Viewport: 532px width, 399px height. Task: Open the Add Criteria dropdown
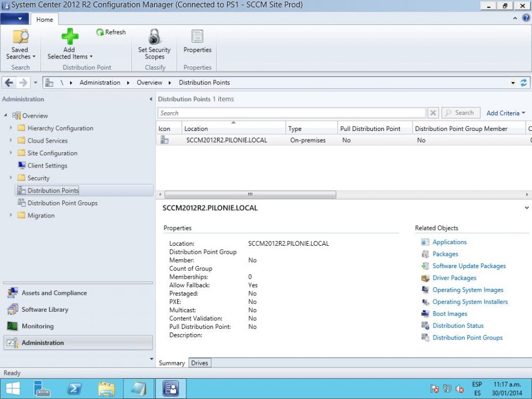pyautogui.click(x=505, y=113)
